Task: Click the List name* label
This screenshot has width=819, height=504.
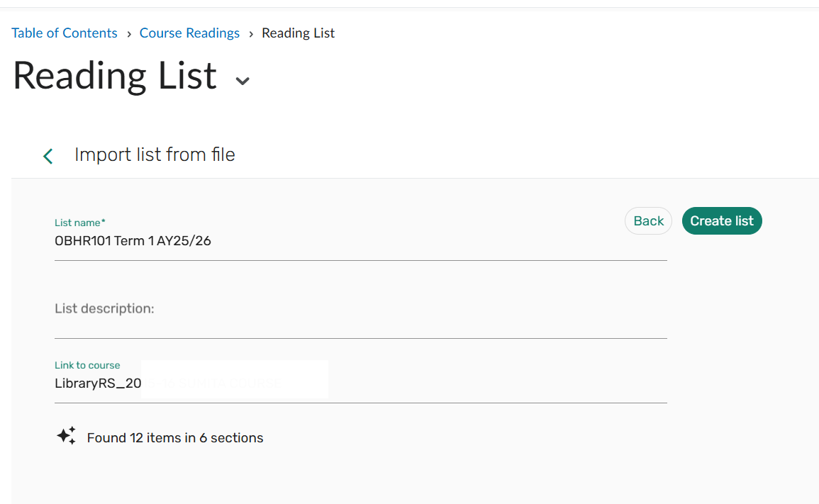Action: (78, 223)
